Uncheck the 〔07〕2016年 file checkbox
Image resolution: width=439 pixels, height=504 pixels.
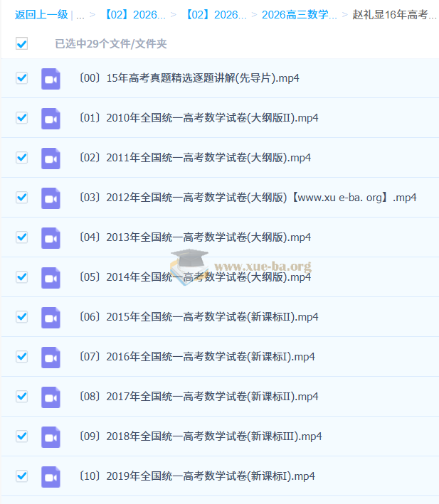pos(21,356)
